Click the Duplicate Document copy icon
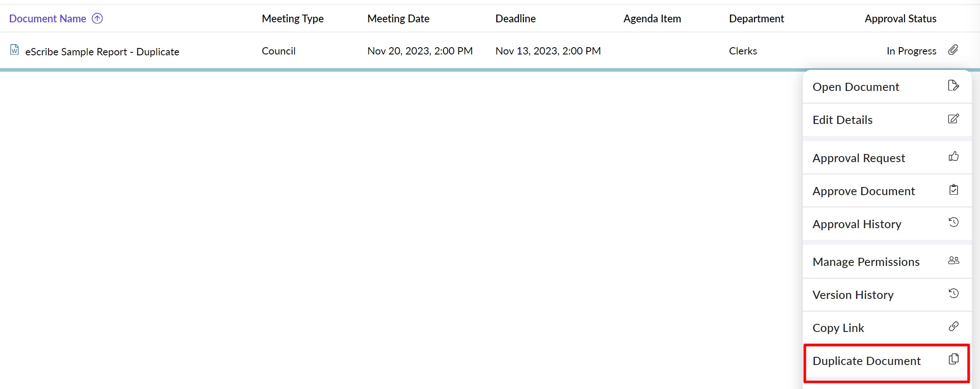The height and width of the screenshot is (389, 980). (953, 359)
